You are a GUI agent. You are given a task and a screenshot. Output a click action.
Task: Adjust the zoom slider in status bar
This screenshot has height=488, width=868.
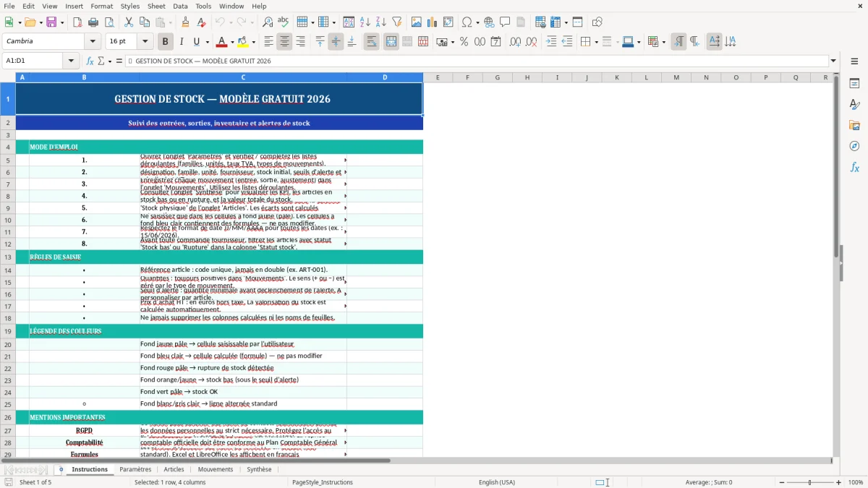click(809, 482)
